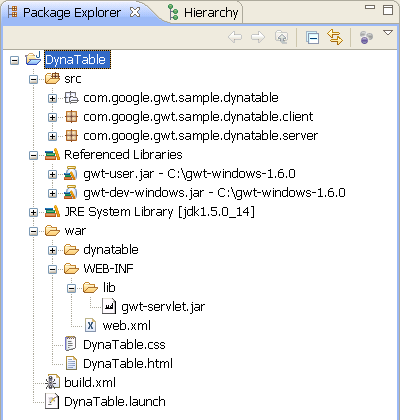Expand the dynatable.server package
This screenshot has height=420, width=400.
[x=52, y=136]
